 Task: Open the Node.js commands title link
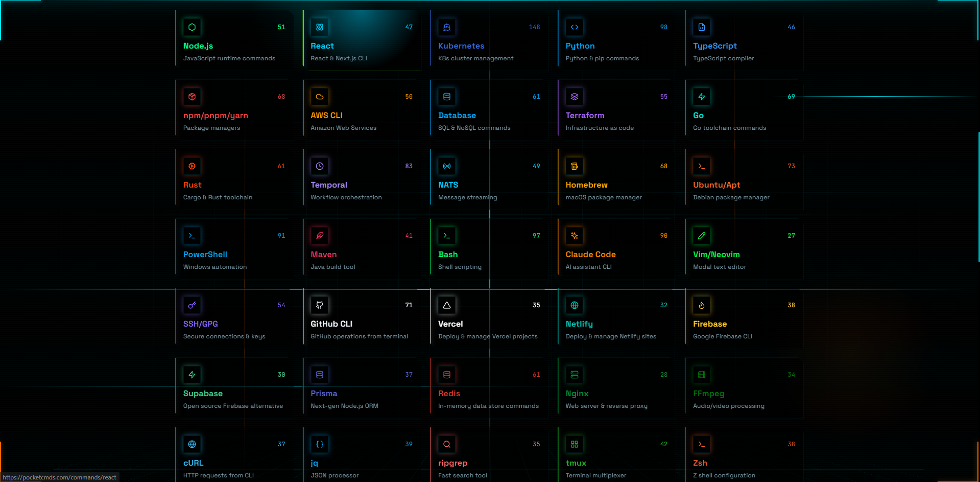[198, 46]
